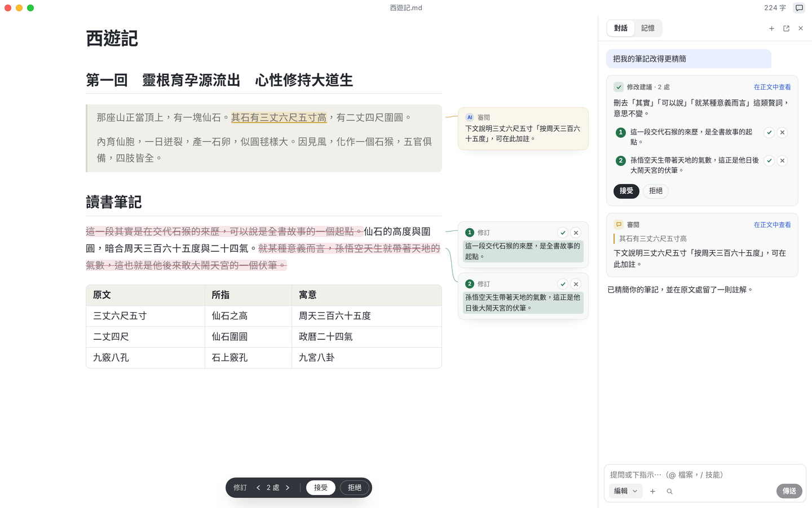The width and height of the screenshot is (812, 508).
Task: Click highlighted text 其石有三丈六尺五寸高
Action: [x=279, y=117]
